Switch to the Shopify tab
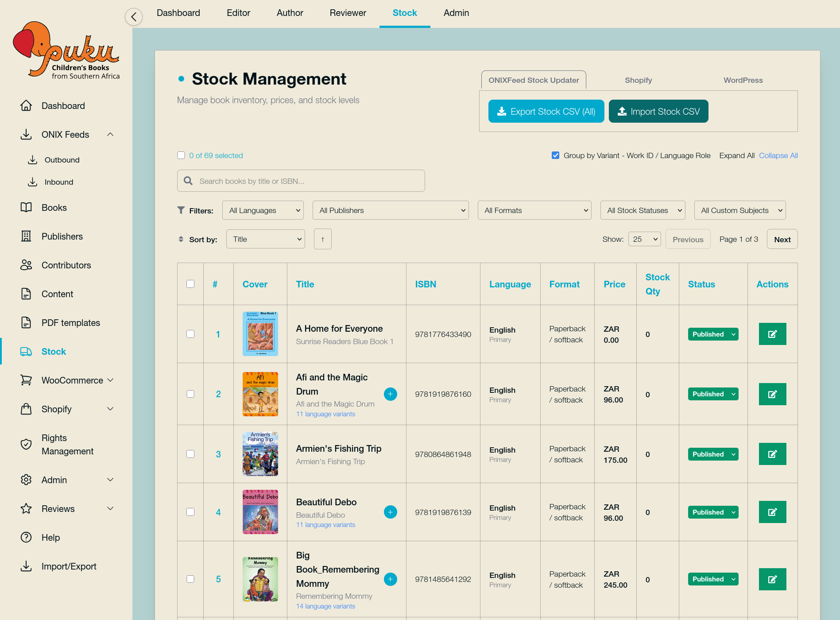Viewport: 840px width, 620px height. point(638,80)
